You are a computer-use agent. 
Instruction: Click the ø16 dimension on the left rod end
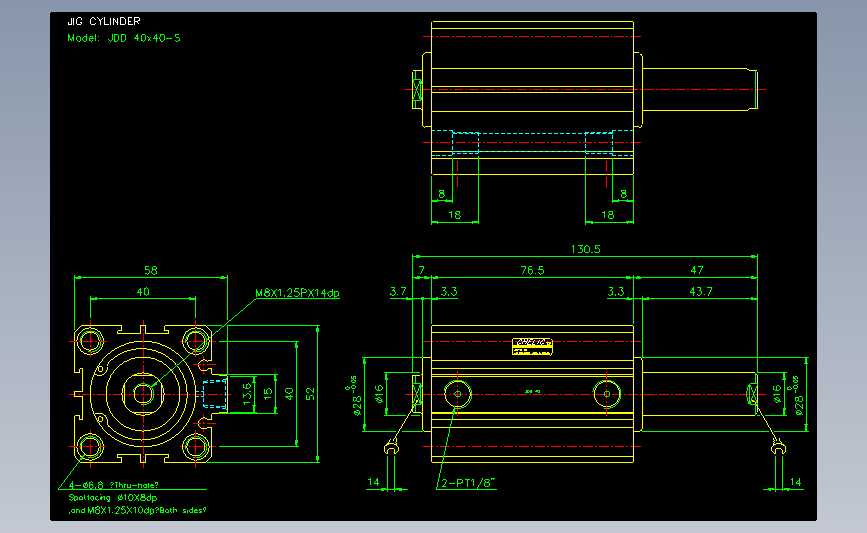point(379,393)
